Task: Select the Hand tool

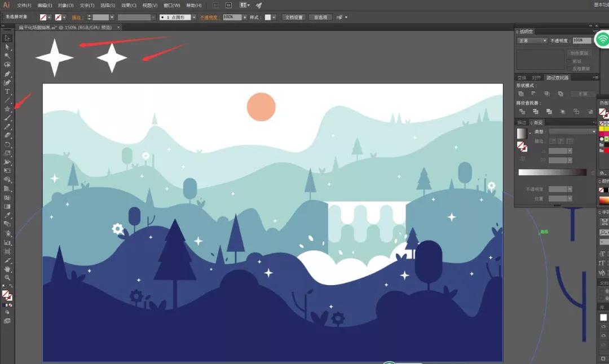Action: [x=7, y=269]
